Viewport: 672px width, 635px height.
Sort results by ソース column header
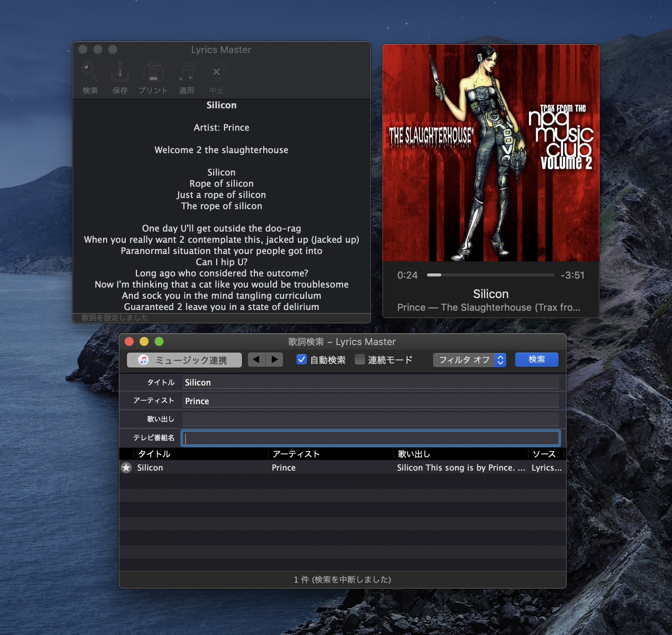(545, 454)
